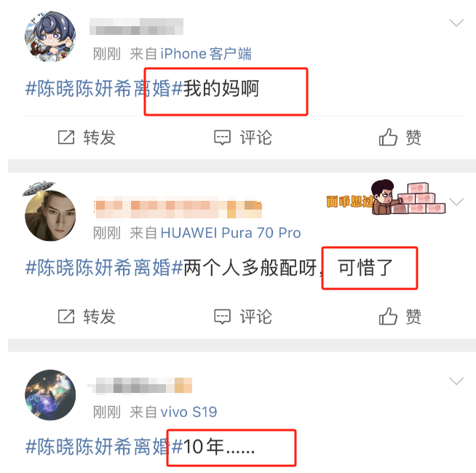Open the #陈晓陈妍希离婚# hashtag in first post
476x473 pixels.
(x=104, y=88)
